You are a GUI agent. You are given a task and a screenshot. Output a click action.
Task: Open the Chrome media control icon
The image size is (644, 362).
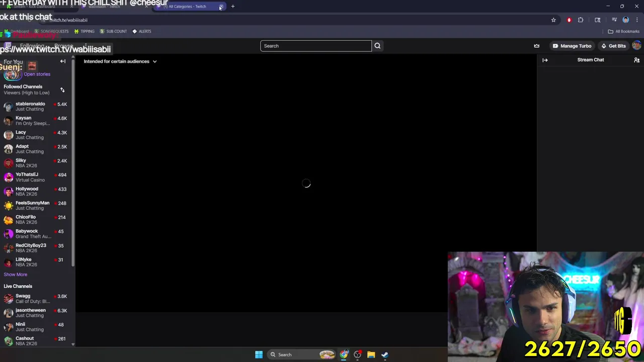pyautogui.click(x=614, y=20)
